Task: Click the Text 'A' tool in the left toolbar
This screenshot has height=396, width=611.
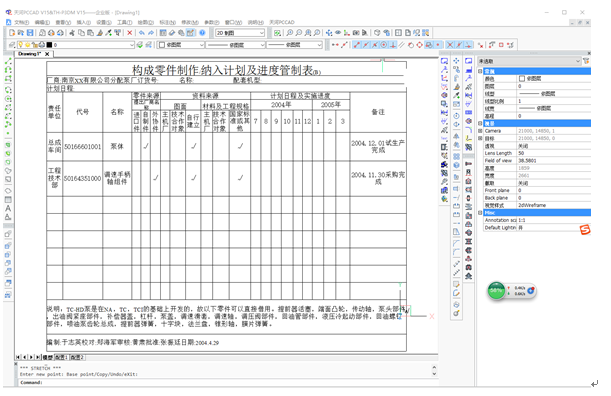Action: tap(8, 208)
